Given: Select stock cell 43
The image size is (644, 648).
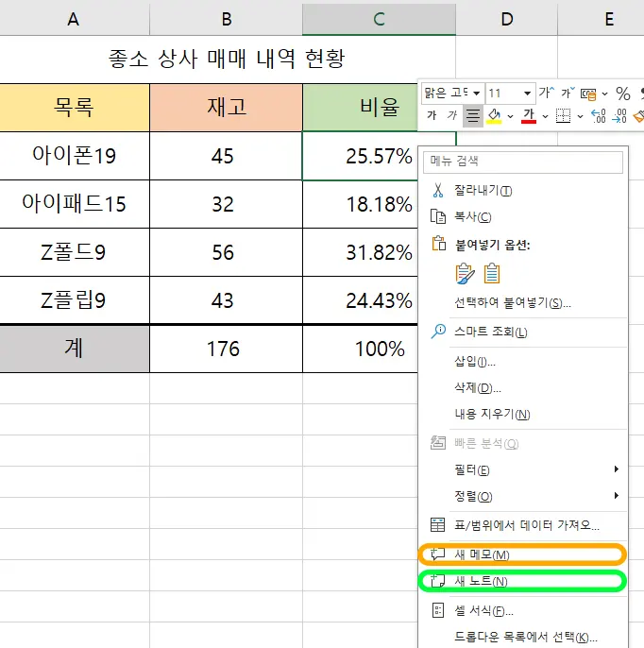Looking at the screenshot, I should 226,300.
